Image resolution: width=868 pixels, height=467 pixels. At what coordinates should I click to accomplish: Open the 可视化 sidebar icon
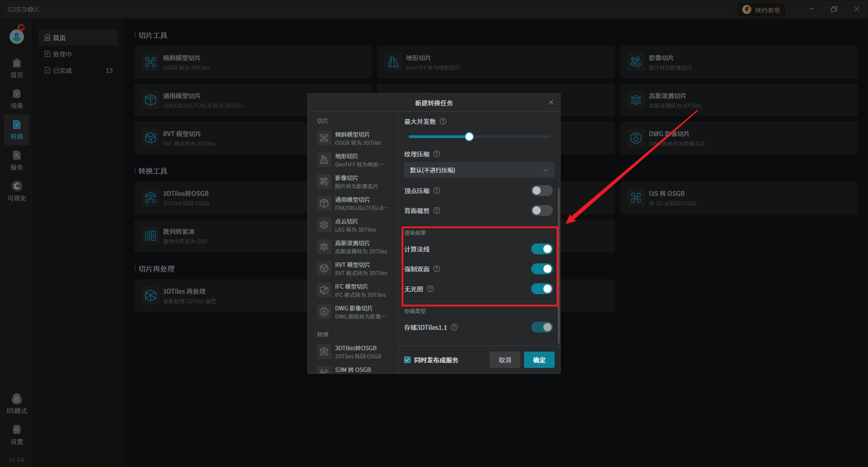[17, 191]
